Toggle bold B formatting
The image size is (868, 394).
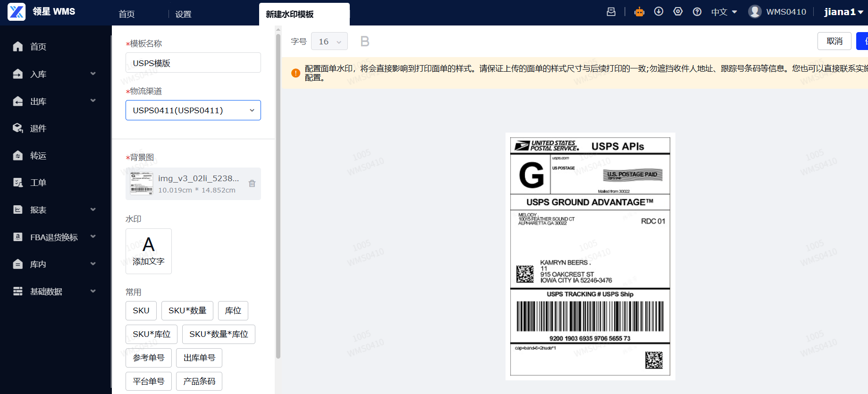[x=365, y=42]
